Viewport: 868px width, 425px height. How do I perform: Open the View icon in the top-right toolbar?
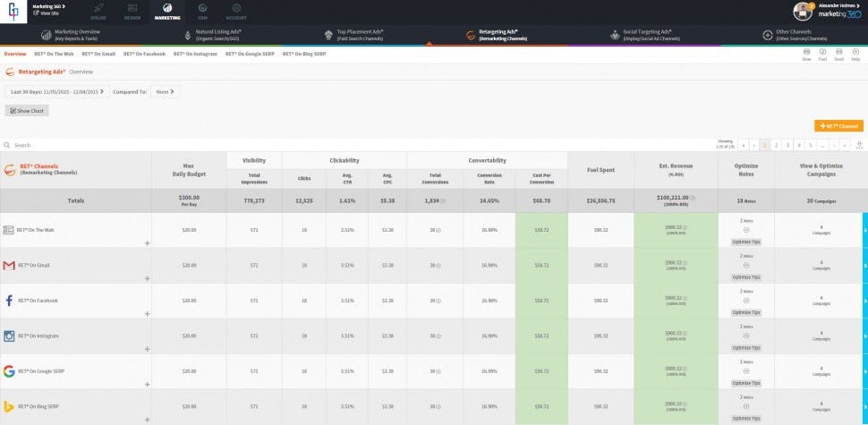coord(806,55)
